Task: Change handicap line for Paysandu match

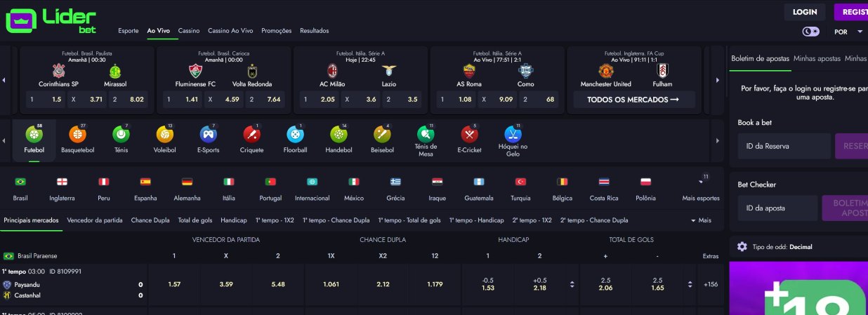Action: coord(571,284)
